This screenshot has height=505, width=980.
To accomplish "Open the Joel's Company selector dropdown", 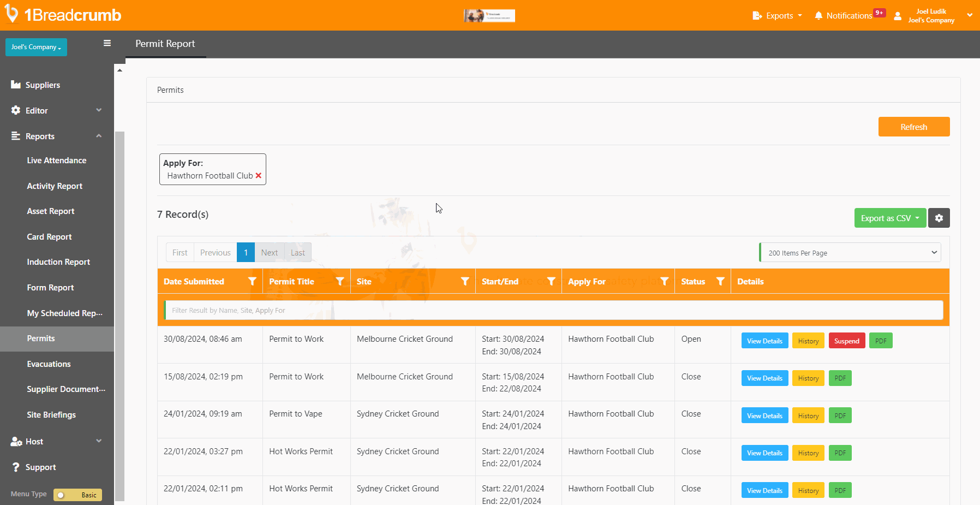I will 36,47.
